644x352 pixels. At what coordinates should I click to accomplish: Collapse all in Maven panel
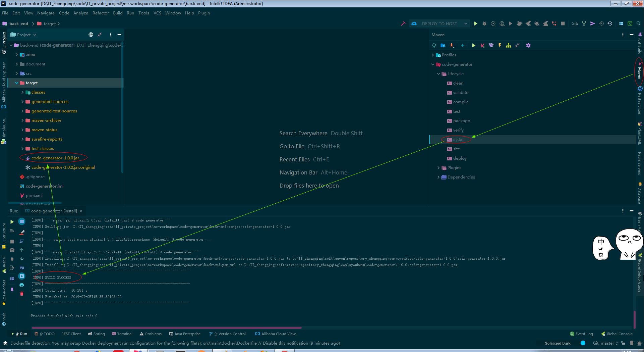pyautogui.click(x=517, y=45)
